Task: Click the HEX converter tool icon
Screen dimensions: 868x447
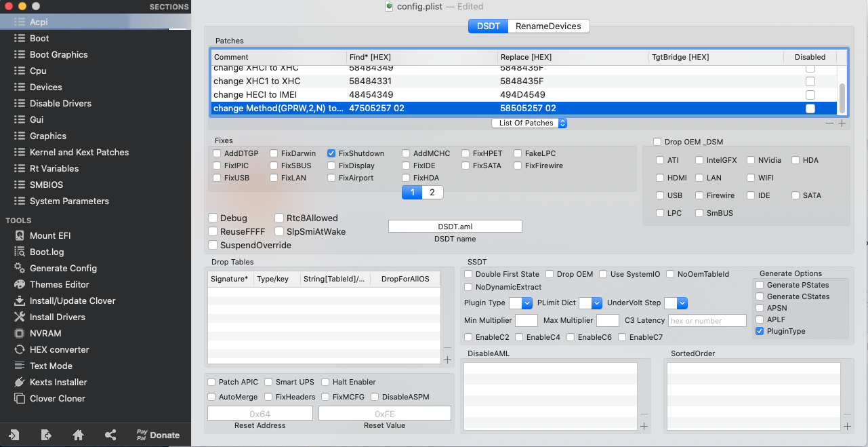Action: point(19,349)
